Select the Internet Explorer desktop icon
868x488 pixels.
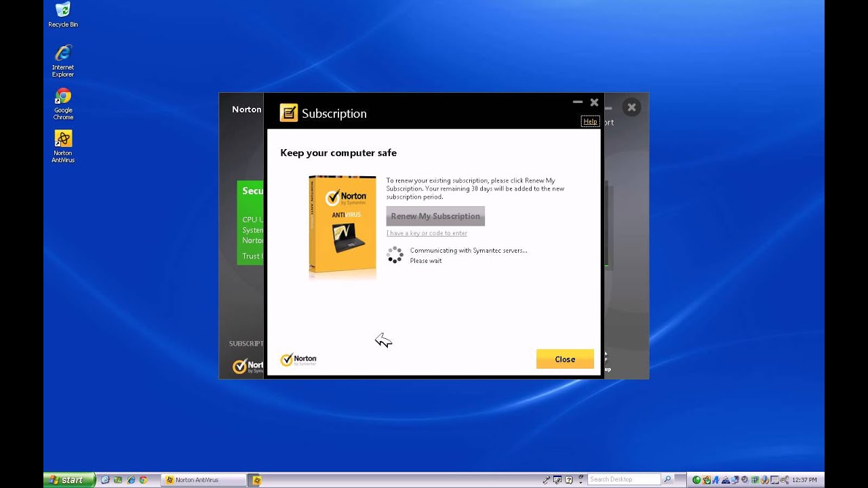coord(63,60)
